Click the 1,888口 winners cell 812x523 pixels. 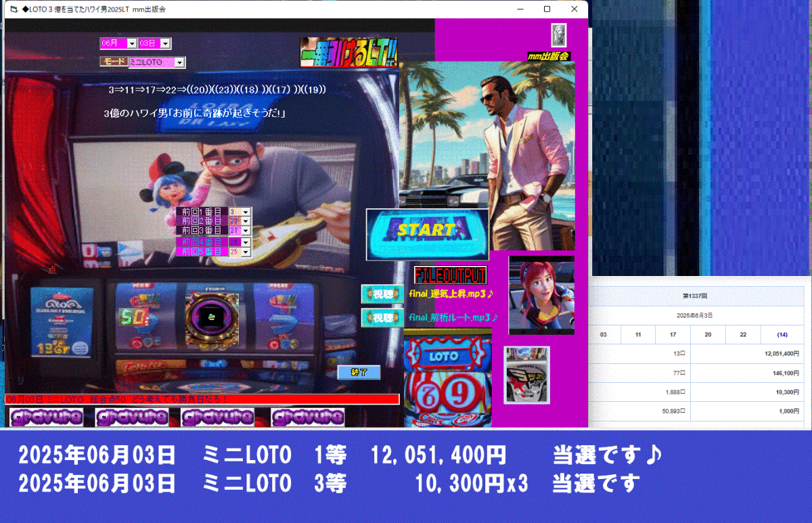tap(639, 392)
